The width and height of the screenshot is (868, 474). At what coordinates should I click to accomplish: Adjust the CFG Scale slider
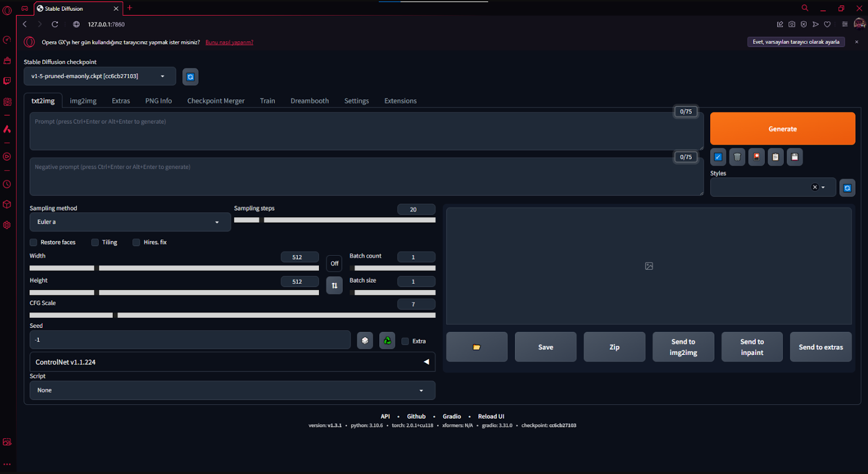[232, 315]
